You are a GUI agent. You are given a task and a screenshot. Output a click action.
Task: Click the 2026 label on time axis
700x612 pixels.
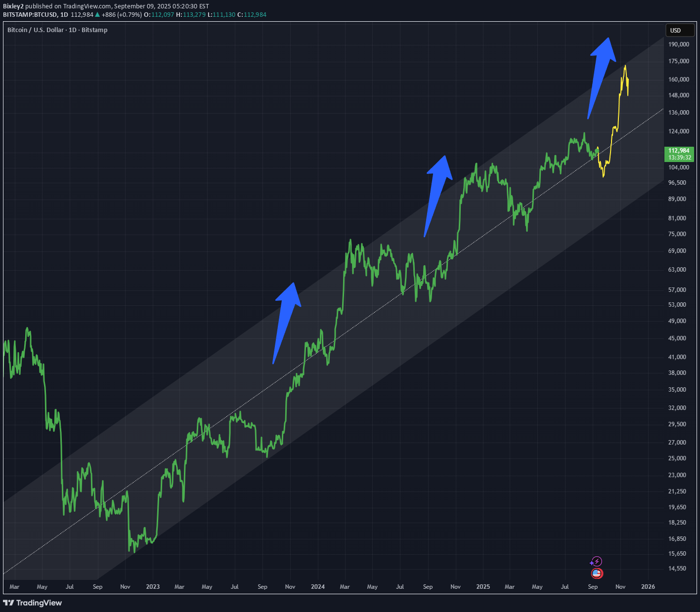pyautogui.click(x=648, y=587)
